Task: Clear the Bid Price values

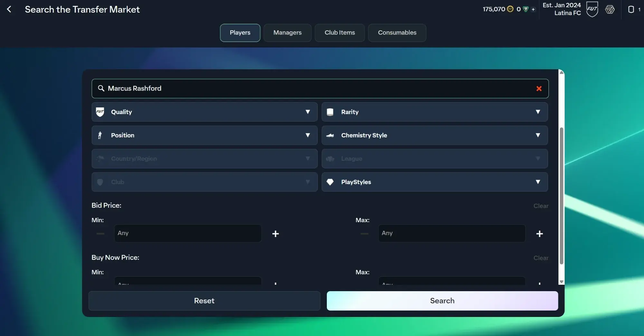Action: click(541, 206)
